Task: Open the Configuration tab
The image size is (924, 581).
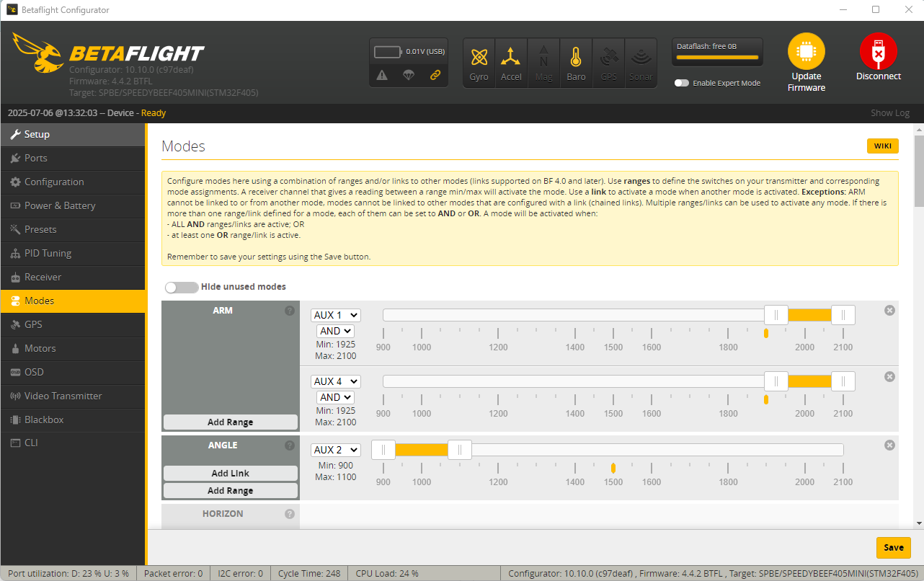Action: pyautogui.click(x=73, y=182)
